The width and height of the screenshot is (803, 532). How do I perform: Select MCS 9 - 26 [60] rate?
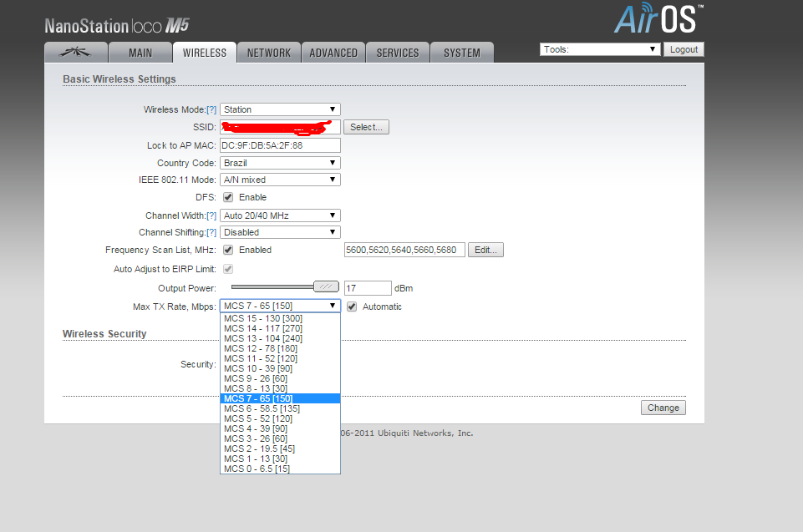[280, 378]
